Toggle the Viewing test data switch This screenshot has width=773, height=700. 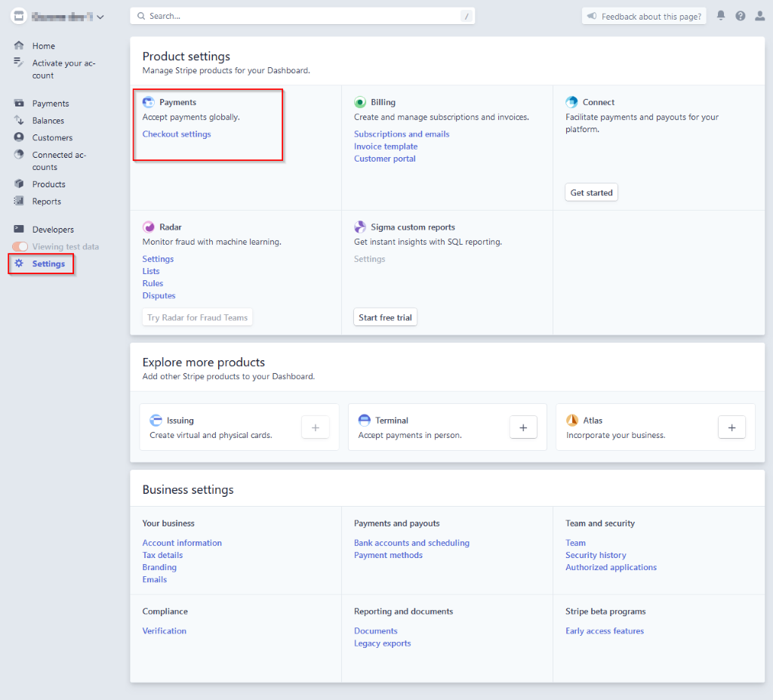pos(20,246)
